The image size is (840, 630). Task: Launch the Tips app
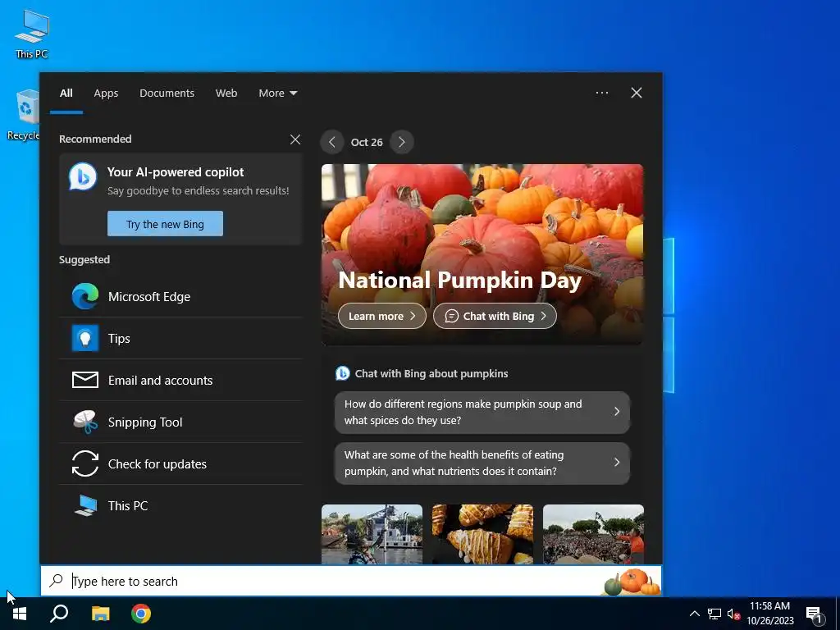[180, 338]
